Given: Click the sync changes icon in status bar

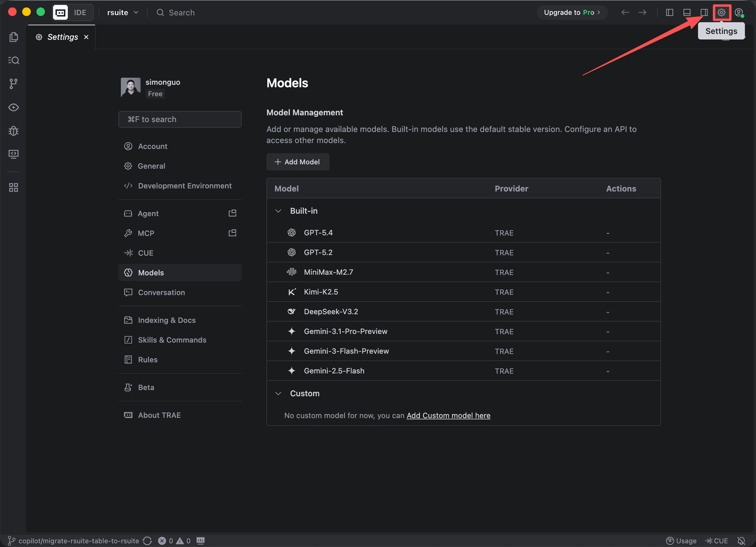Looking at the screenshot, I should (147, 541).
